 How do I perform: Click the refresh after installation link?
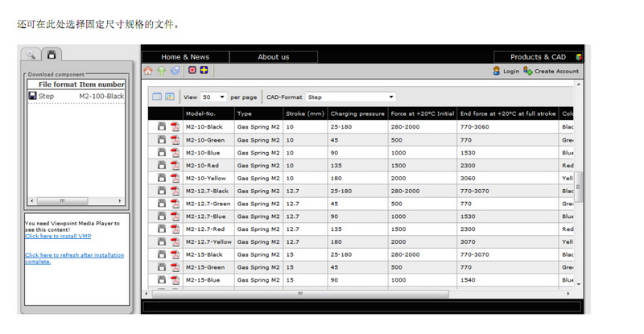click(74, 258)
